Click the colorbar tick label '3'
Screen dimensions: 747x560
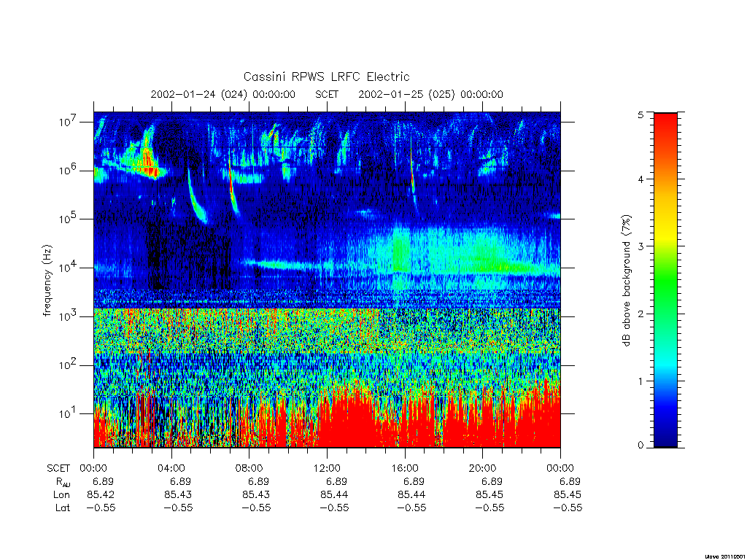coord(640,246)
